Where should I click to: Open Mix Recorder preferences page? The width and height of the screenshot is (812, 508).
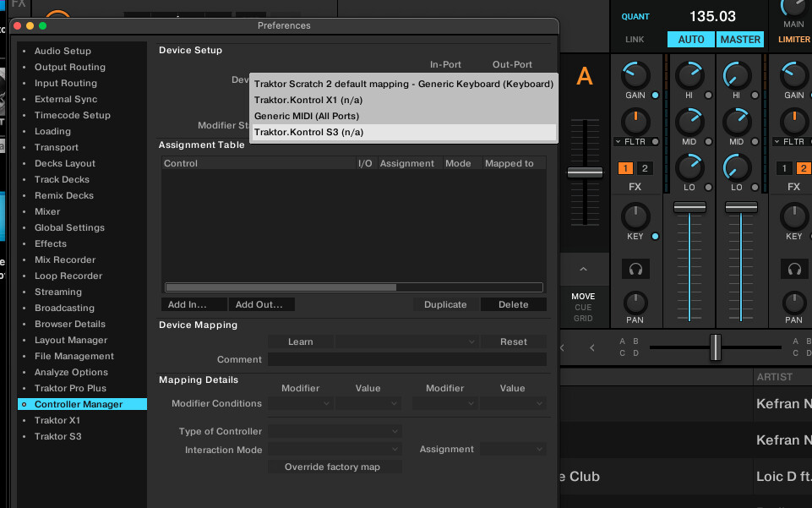click(x=65, y=259)
